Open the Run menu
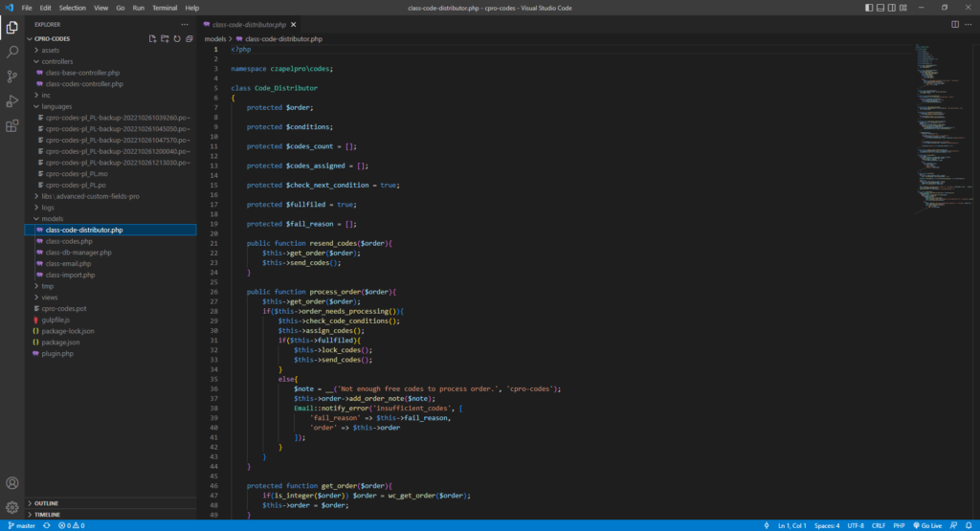980x531 pixels. tap(138, 8)
